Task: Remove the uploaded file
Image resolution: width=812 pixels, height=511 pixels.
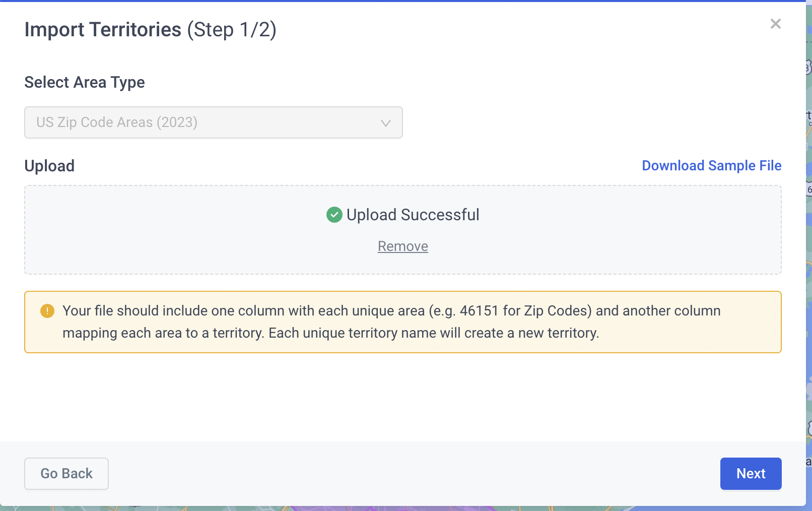Action: pyautogui.click(x=403, y=246)
